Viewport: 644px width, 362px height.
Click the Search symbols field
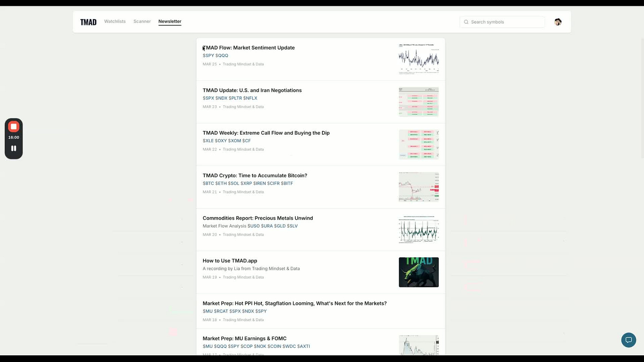point(502,22)
